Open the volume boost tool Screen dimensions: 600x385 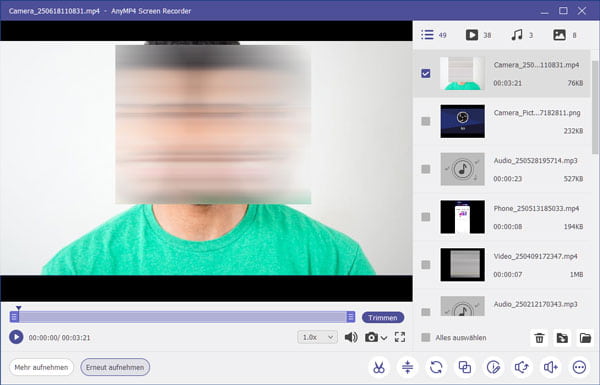pos(551,367)
